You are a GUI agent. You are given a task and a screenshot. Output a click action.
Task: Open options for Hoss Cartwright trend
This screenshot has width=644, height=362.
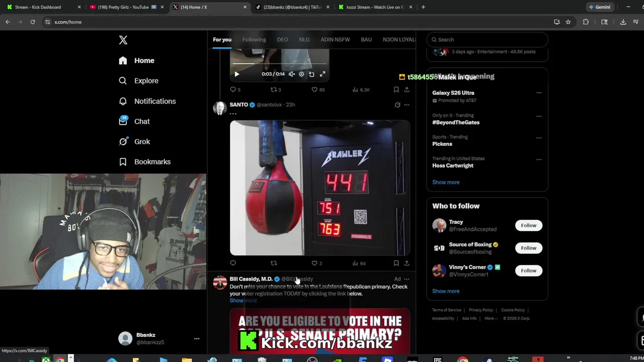click(x=539, y=159)
